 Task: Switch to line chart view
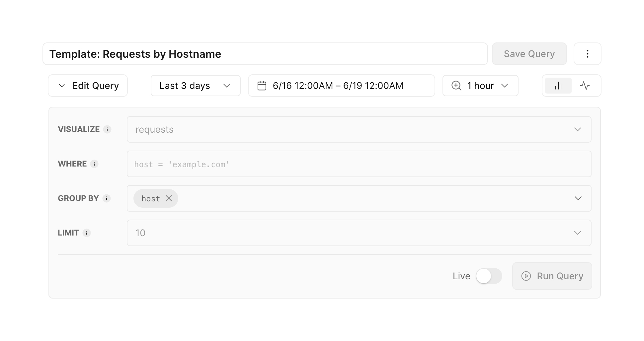585,86
